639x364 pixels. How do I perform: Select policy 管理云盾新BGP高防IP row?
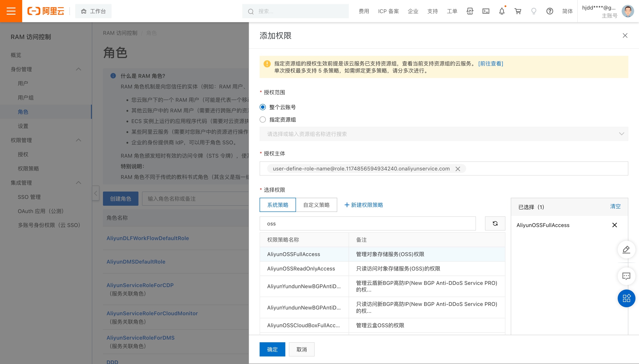tap(382, 286)
